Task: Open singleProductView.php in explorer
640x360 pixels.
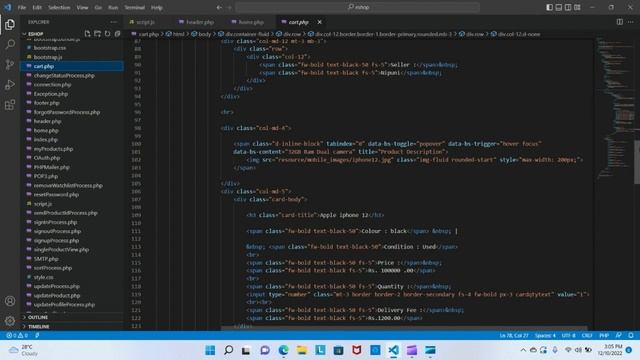Action: pyautogui.click(x=72, y=249)
